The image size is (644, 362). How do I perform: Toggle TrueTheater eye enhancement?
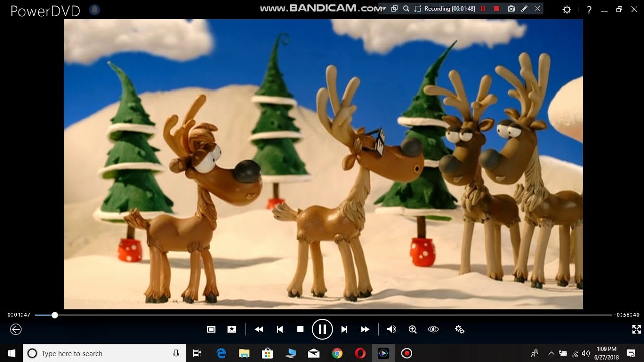pyautogui.click(x=433, y=329)
